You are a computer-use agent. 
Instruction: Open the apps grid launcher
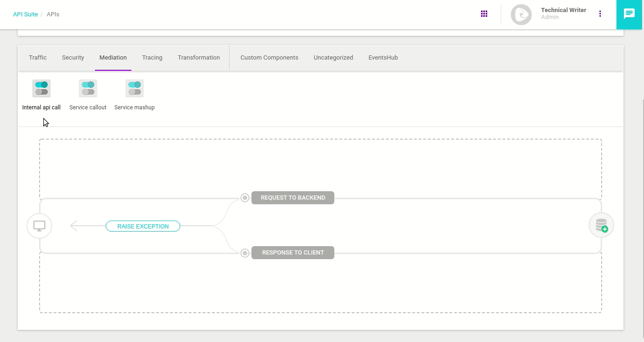[484, 13]
